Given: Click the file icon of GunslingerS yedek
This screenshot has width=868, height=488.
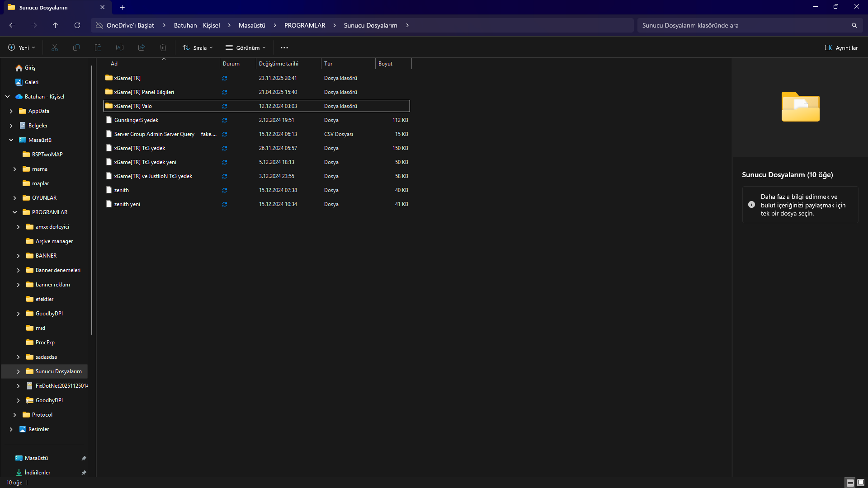Looking at the screenshot, I should (109, 120).
